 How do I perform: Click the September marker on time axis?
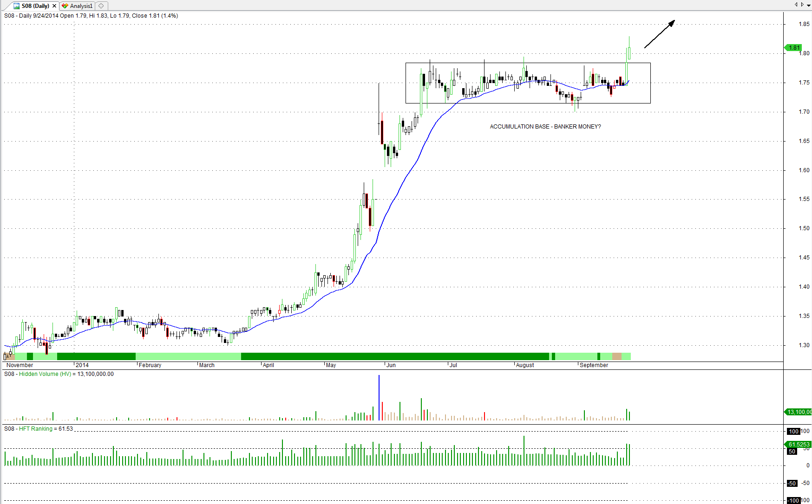click(x=593, y=365)
